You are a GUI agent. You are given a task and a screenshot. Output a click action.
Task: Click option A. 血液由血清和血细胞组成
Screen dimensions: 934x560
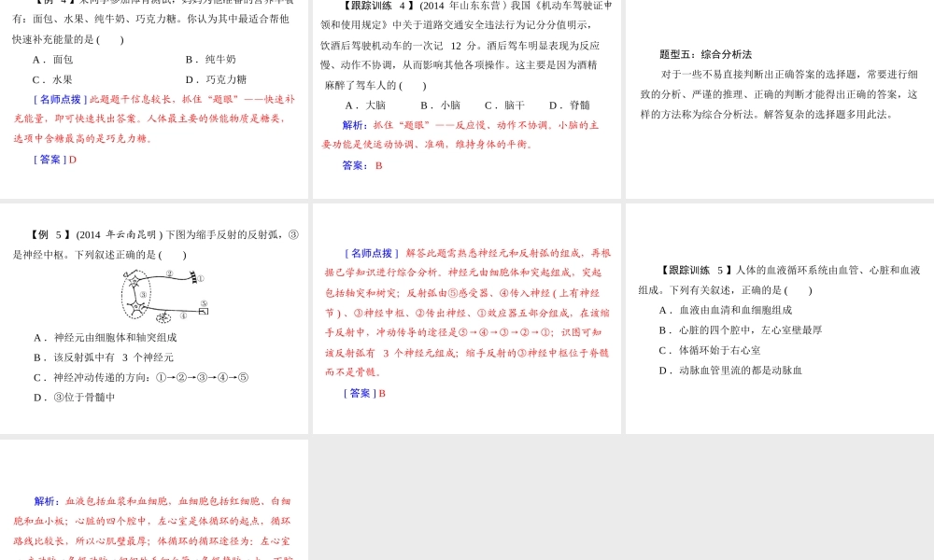[726, 310]
